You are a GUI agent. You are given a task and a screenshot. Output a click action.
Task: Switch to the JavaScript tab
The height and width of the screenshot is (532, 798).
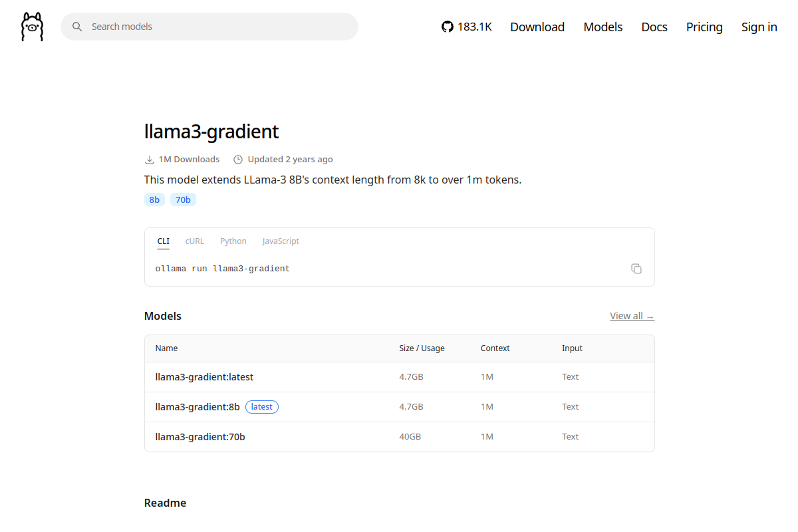click(x=281, y=241)
